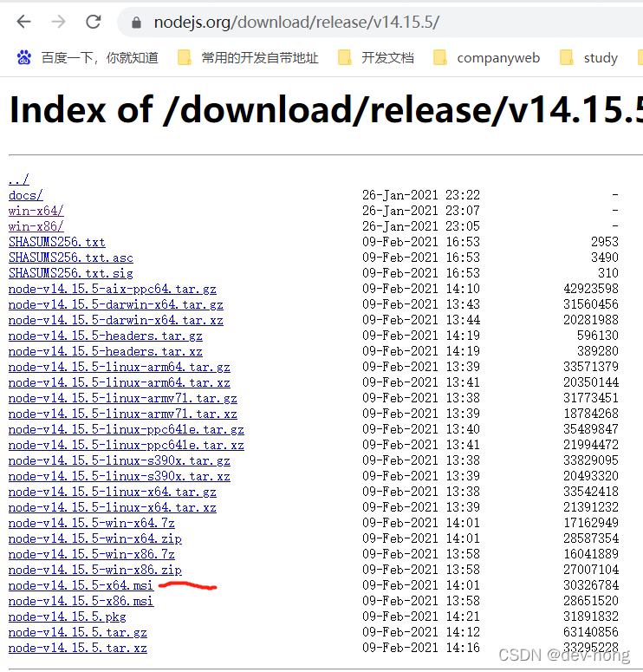Click the padlock site info icon
643x672 pixels.
coord(136,23)
